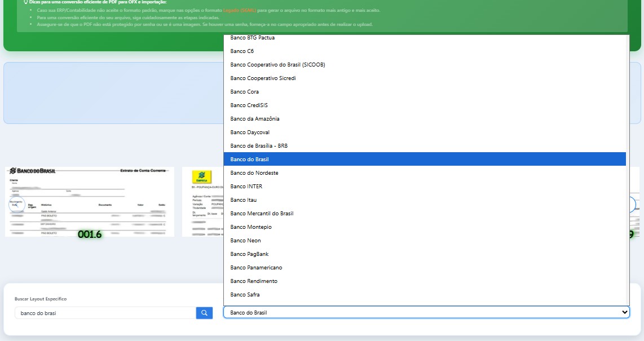Select Banco BTG Pactua option
The image size is (644, 341).
pyautogui.click(x=425, y=38)
